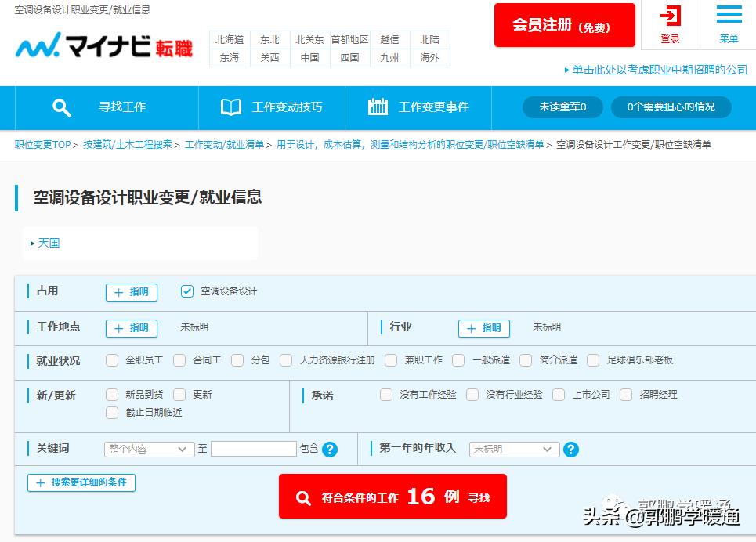Click the magnifier icon beside 寻找工作

coord(62,107)
